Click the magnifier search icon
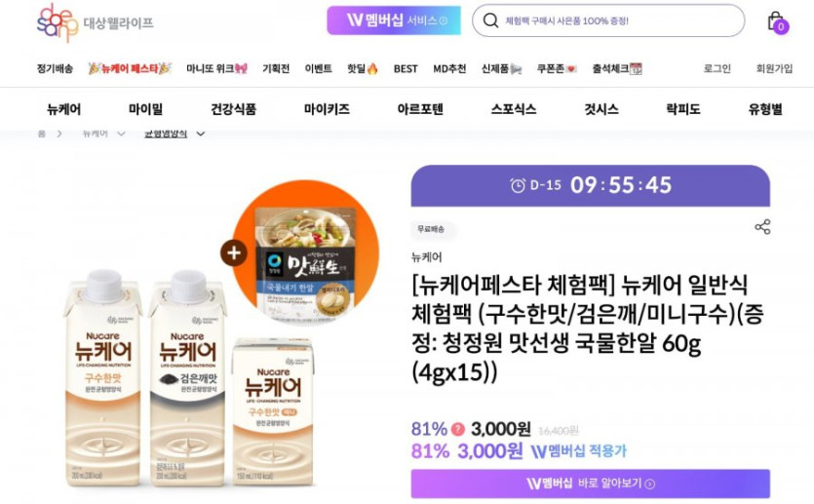Screen dimensions: 814x504 tap(490, 20)
